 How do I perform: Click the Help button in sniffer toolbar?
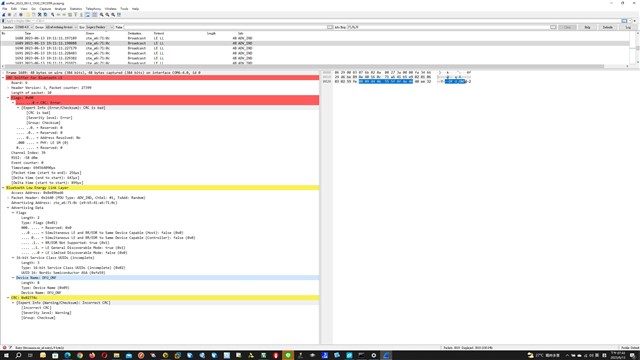587,27
